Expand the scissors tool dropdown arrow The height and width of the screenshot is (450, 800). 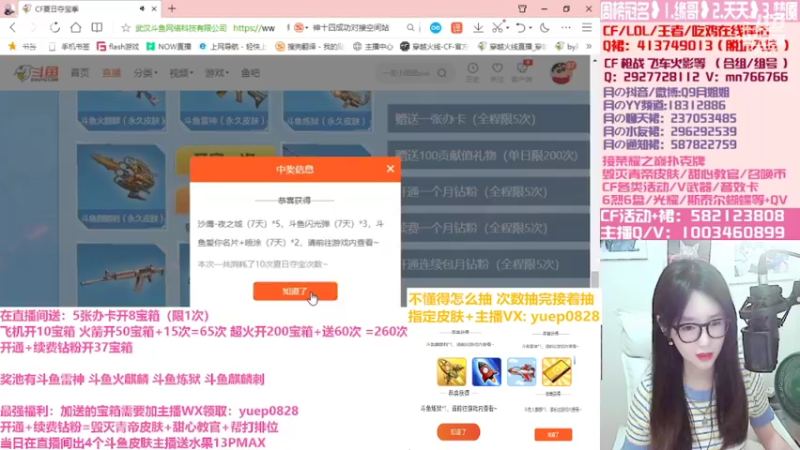tap(507, 28)
